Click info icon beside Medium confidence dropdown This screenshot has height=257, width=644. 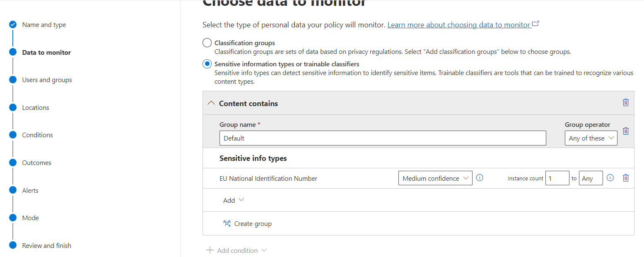click(480, 178)
